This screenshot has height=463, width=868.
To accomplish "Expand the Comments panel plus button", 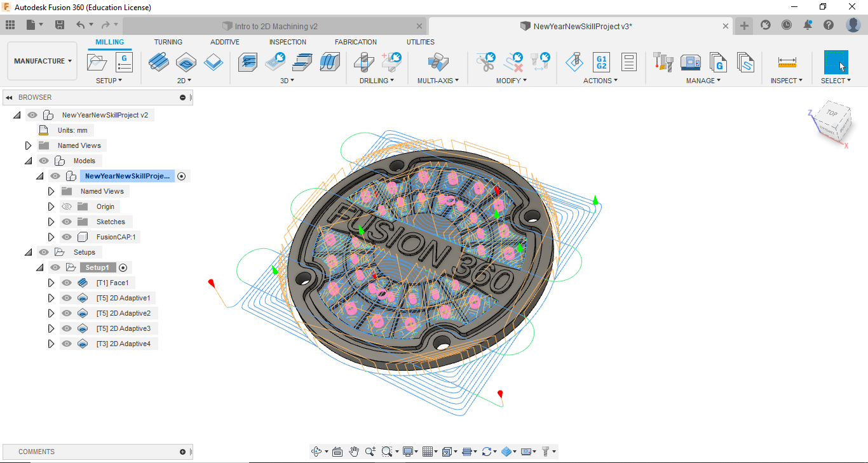I will click(183, 452).
